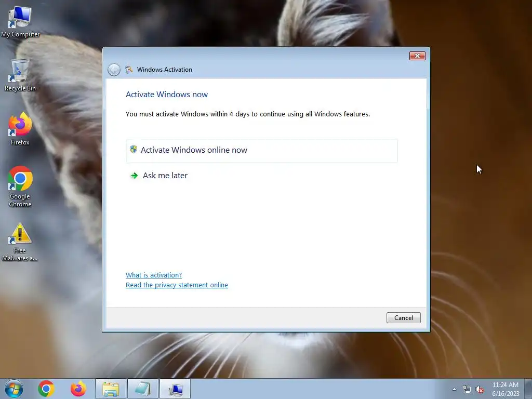532x399 pixels.
Task: Open My Computer desktop icon
Action: click(20, 22)
